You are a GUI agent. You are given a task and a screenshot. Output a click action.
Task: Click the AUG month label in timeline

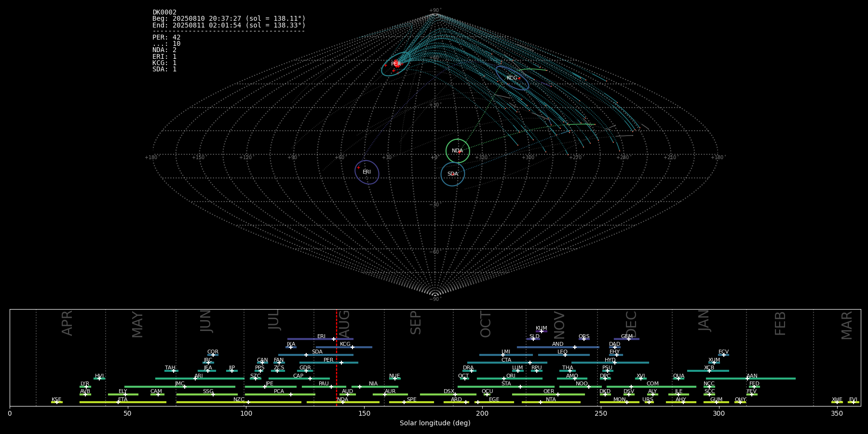(x=344, y=324)
